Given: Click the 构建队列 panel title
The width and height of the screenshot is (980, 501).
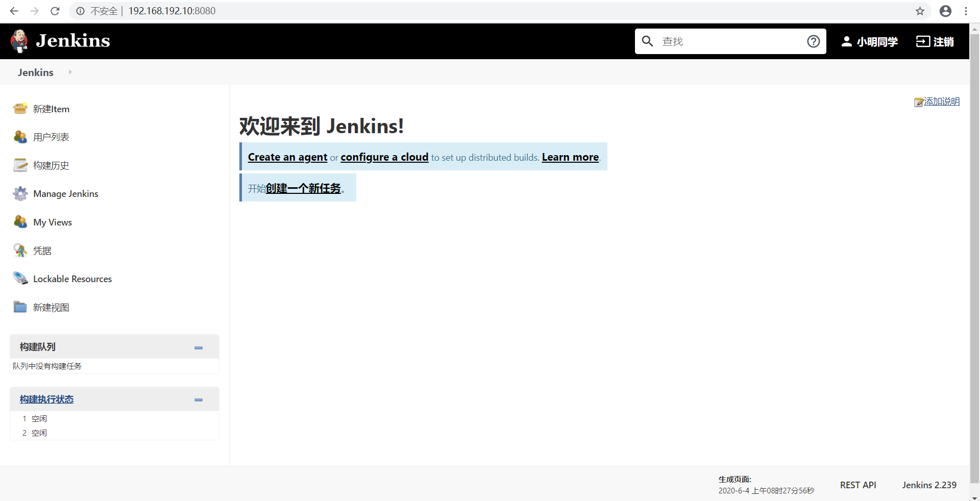Looking at the screenshot, I should [x=38, y=347].
